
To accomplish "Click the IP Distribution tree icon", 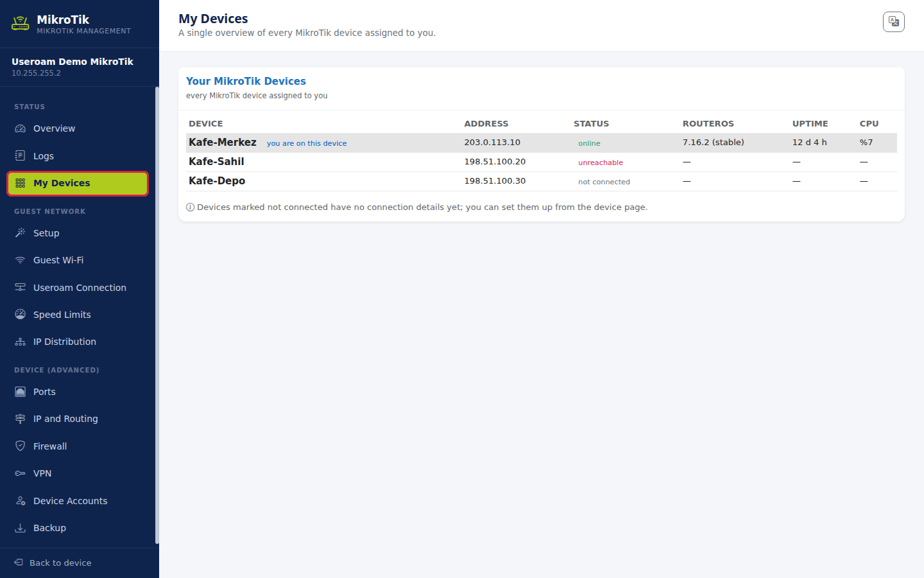I will (21, 342).
